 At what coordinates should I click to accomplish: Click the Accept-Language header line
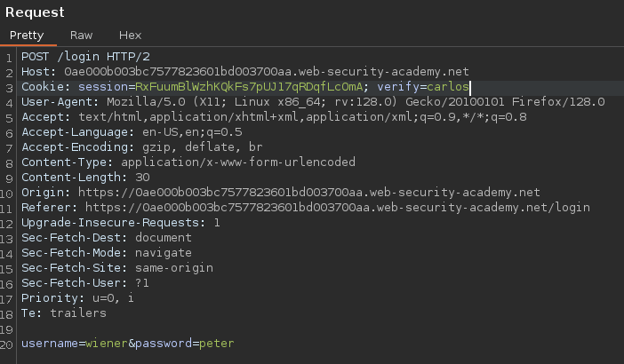(120, 131)
